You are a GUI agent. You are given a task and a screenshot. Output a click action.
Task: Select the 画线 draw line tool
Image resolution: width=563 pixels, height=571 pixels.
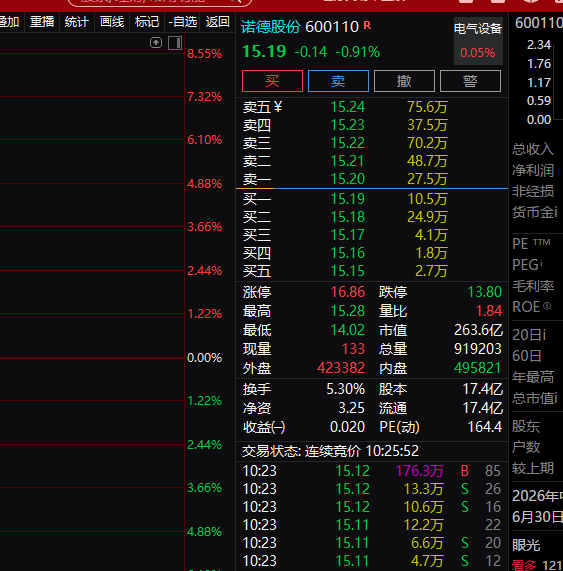coord(112,21)
